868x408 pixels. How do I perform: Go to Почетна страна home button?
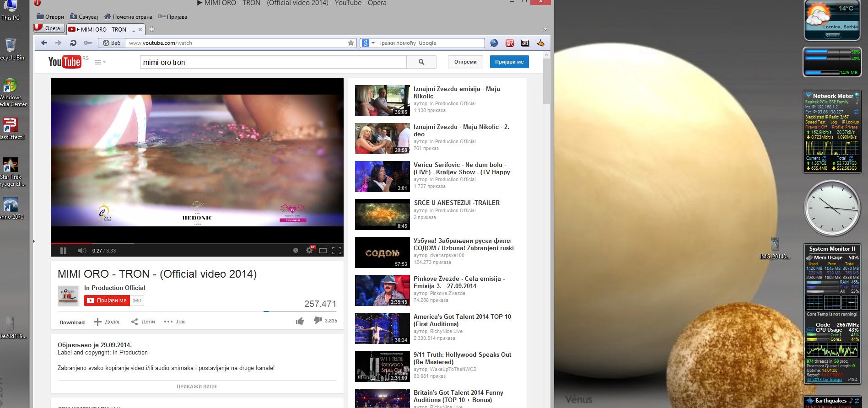(x=128, y=17)
